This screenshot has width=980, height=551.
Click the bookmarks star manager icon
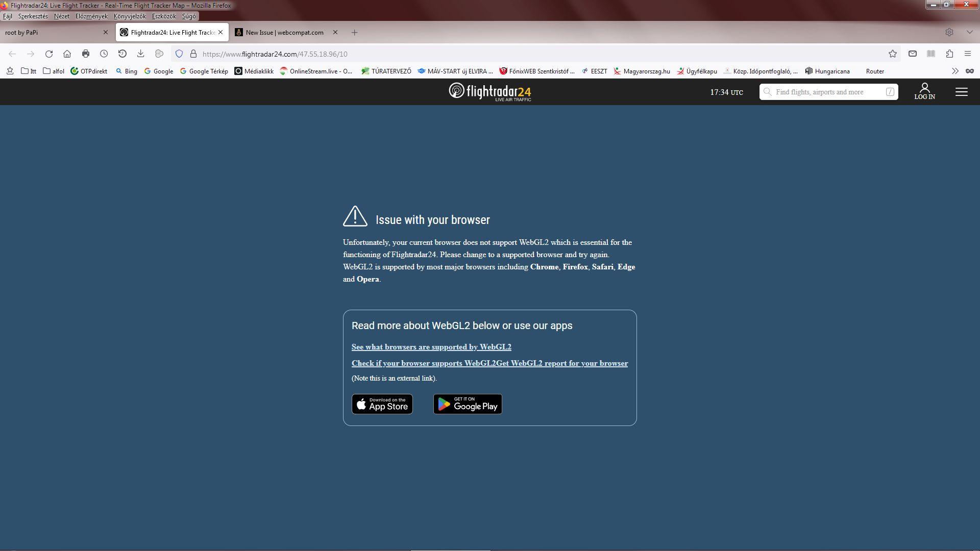pyautogui.click(x=10, y=71)
